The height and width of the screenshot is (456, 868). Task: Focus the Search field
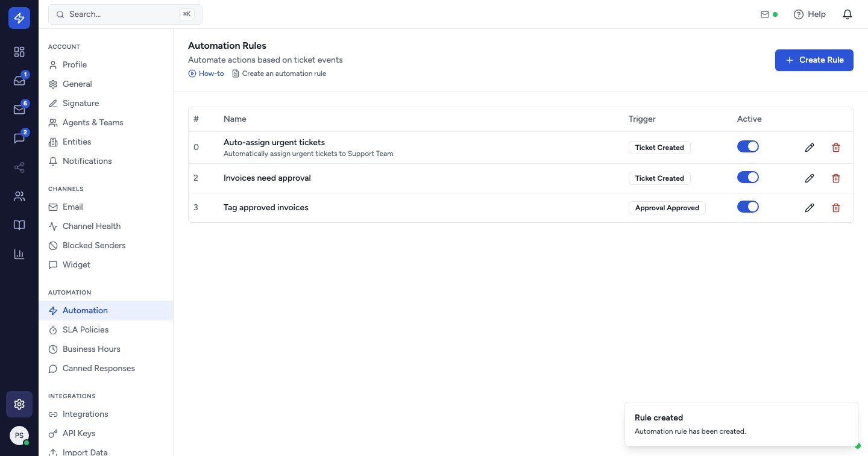point(125,14)
